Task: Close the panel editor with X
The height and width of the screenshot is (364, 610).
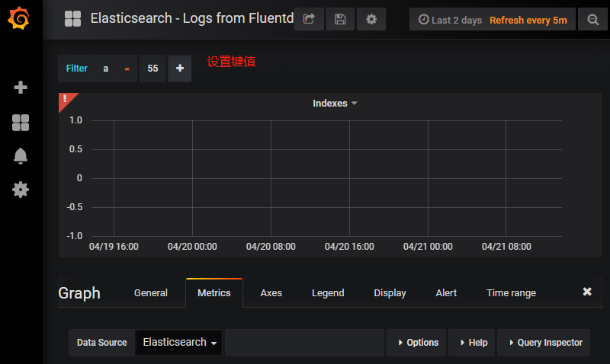Action: click(x=587, y=292)
